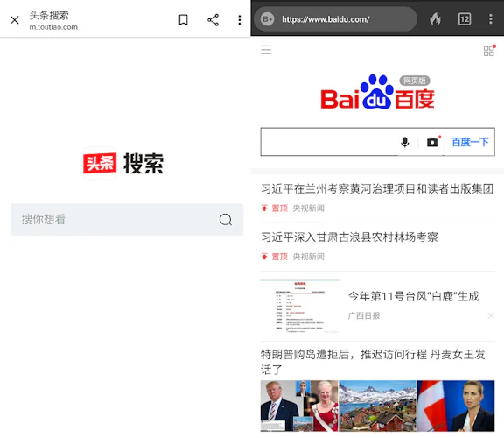Open the 12 tabs switcher

[465, 19]
